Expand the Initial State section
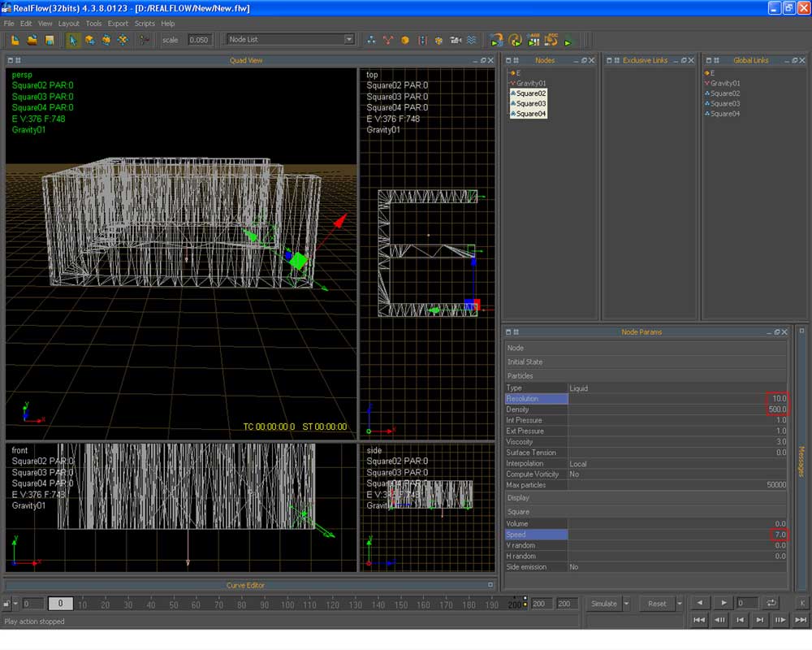Image resolution: width=812 pixels, height=650 pixels. click(x=525, y=362)
